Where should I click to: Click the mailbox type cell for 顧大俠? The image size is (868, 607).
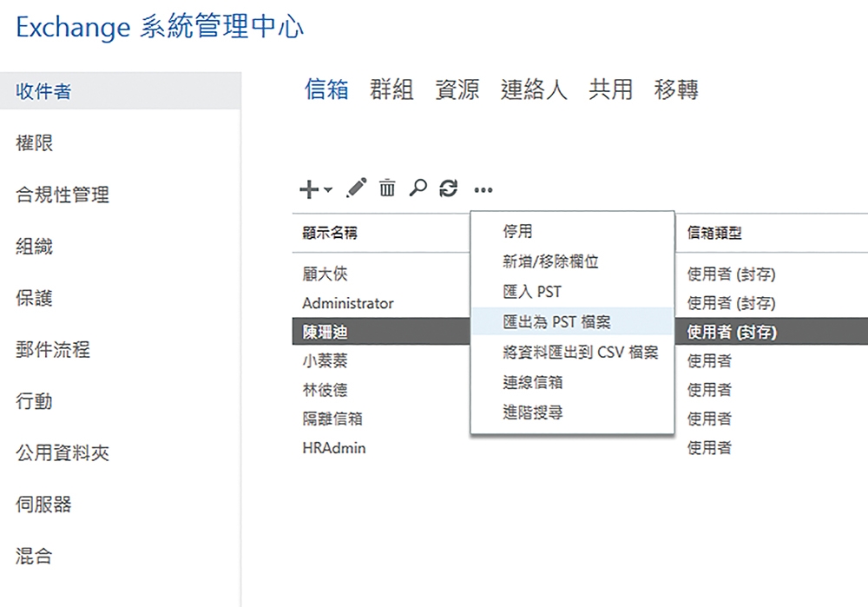[x=731, y=274]
